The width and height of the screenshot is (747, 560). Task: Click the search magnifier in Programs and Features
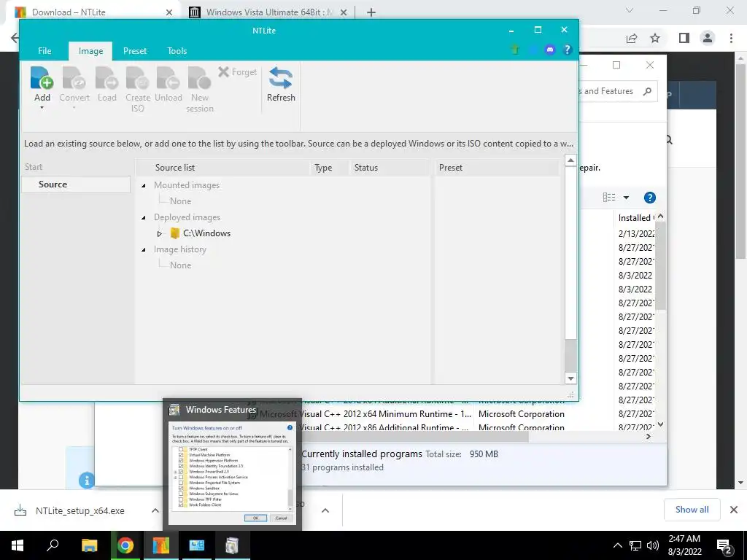coord(647,91)
